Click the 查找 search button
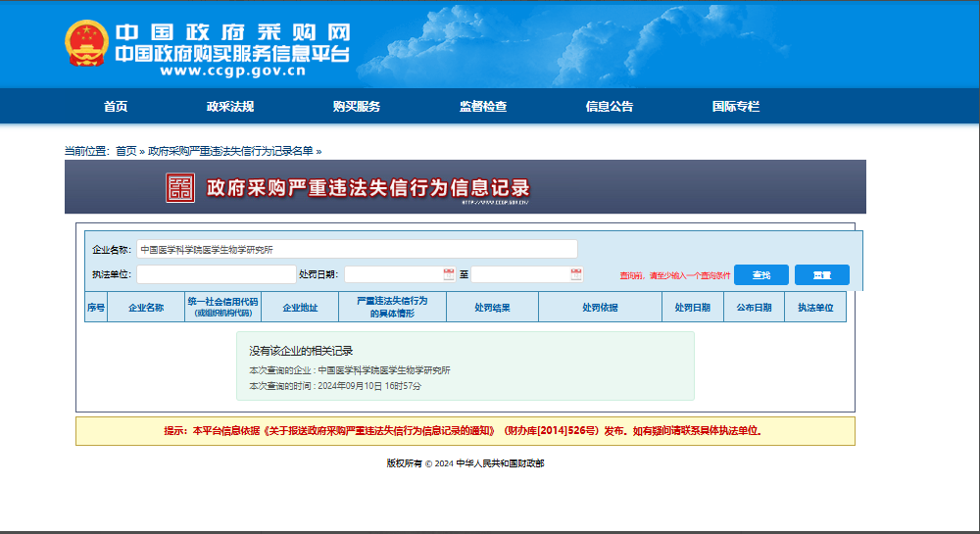 coord(760,275)
